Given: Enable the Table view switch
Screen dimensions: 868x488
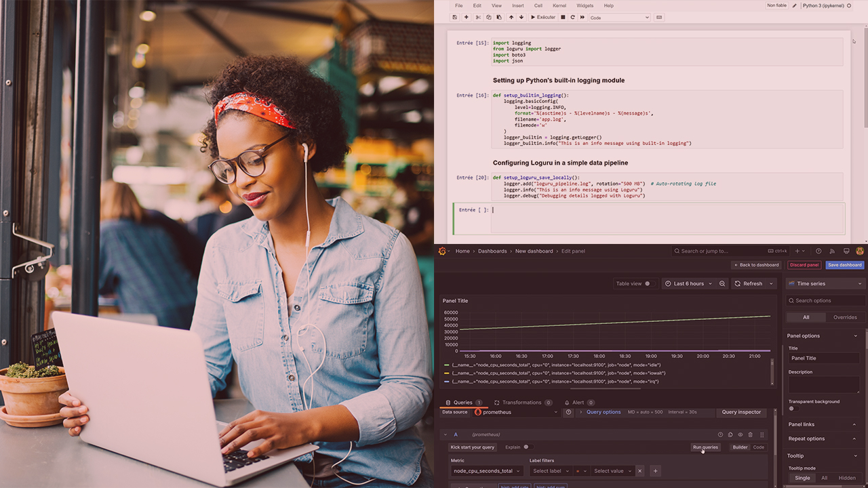Looking at the screenshot, I should [x=649, y=283].
